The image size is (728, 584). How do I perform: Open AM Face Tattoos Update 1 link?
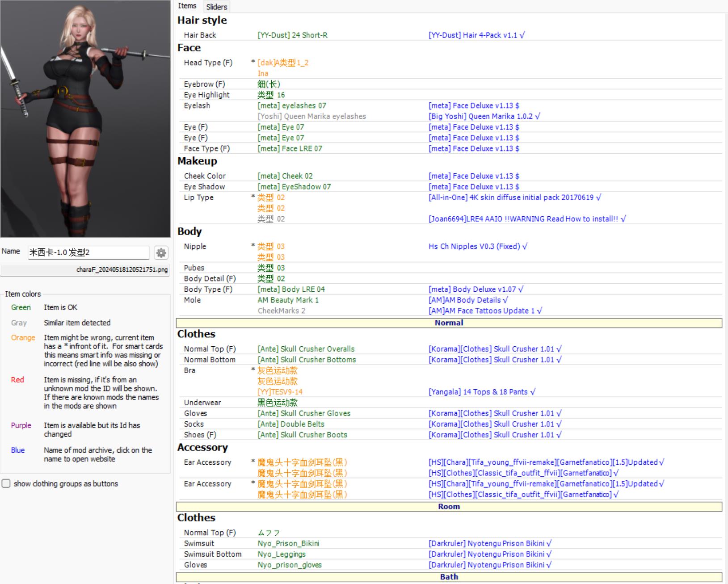[x=485, y=311]
